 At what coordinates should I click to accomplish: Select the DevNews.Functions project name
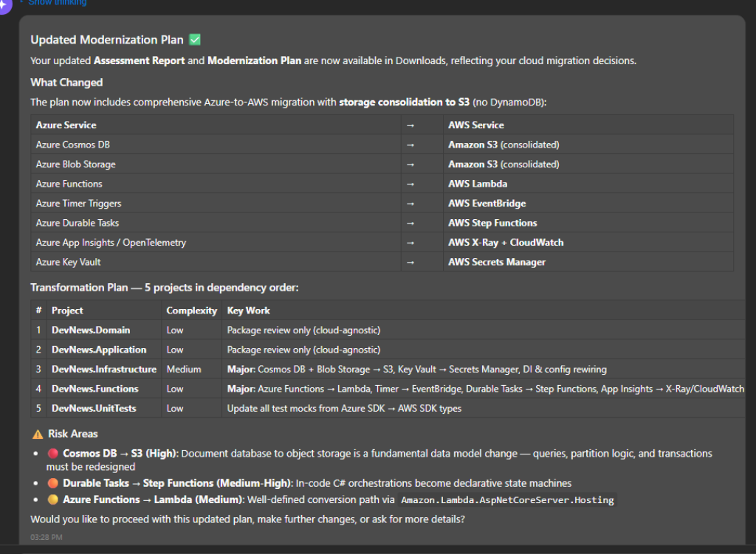95,389
